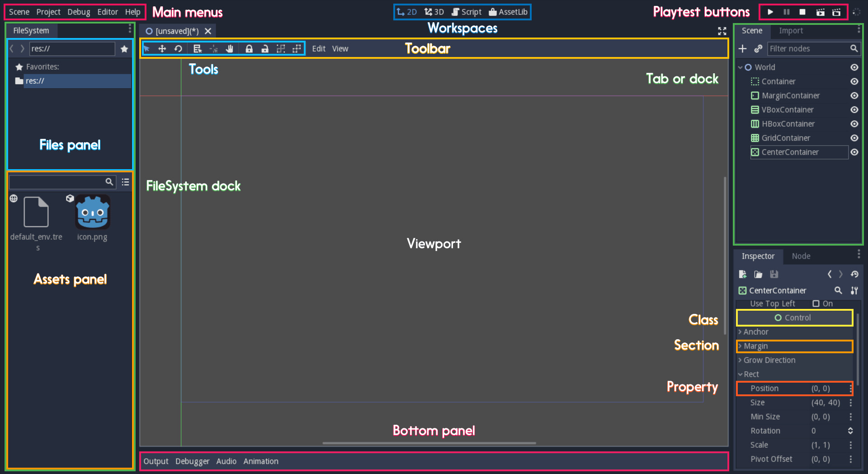
Task: Play the project with the play button
Action: click(x=770, y=12)
